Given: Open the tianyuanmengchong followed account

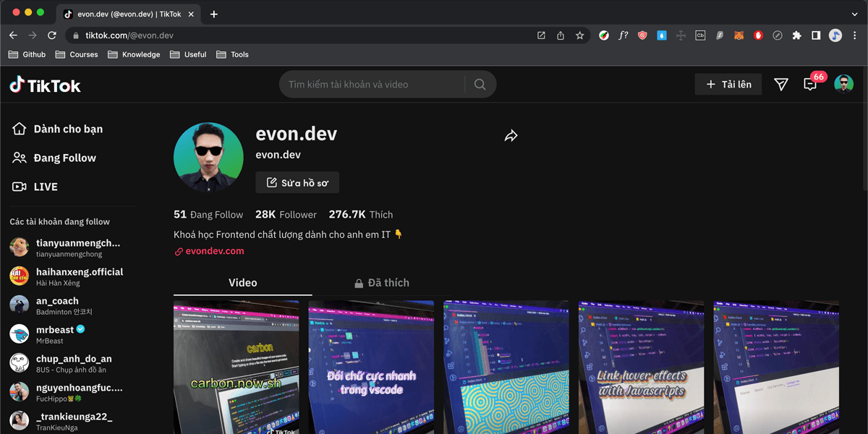Looking at the screenshot, I should coord(67,247).
